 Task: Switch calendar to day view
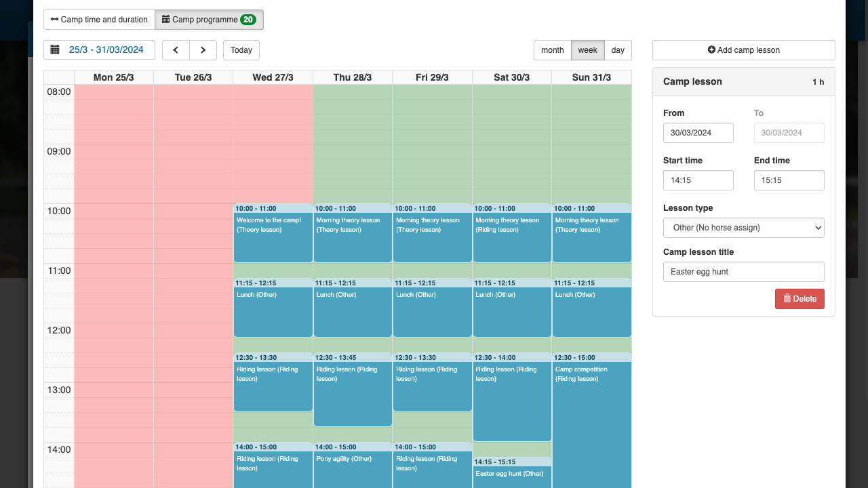pyautogui.click(x=618, y=50)
